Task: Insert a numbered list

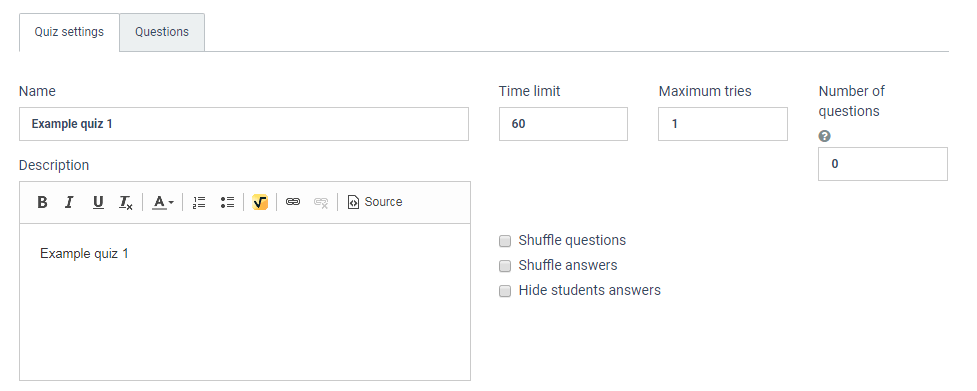Action: pyautogui.click(x=199, y=202)
